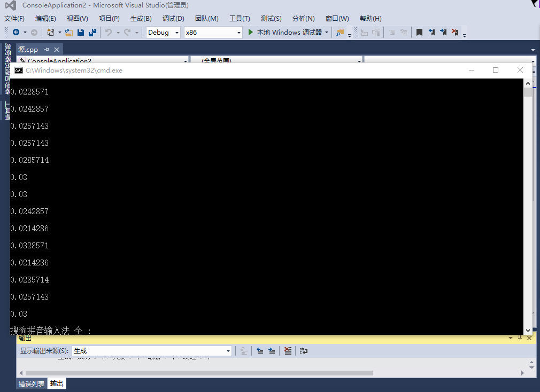540x392 pixels.
Task: Toggle word wrap in the Output panel
Action: pos(303,351)
